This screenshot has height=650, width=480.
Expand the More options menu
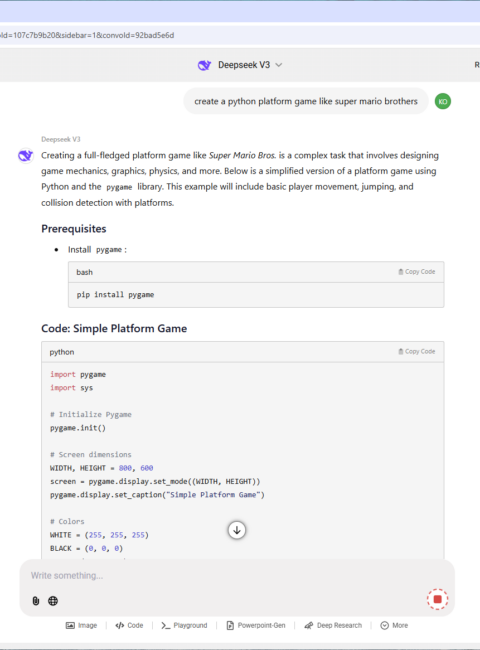tap(394, 625)
